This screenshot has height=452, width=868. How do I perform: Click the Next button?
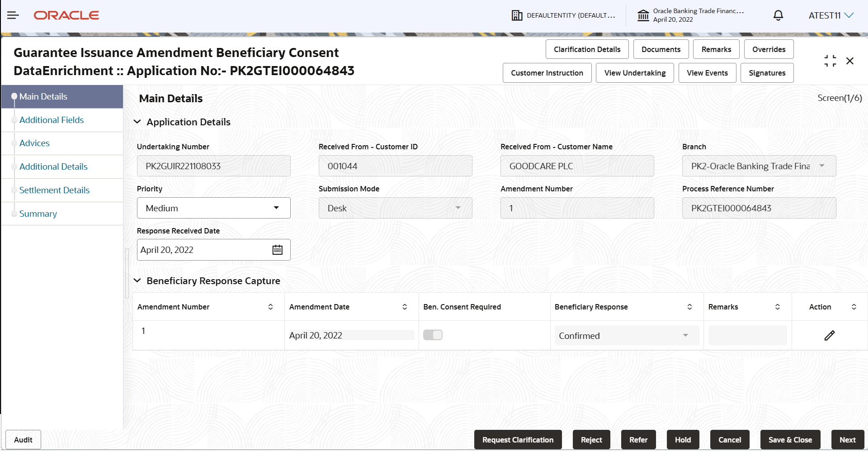coord(848,440)
